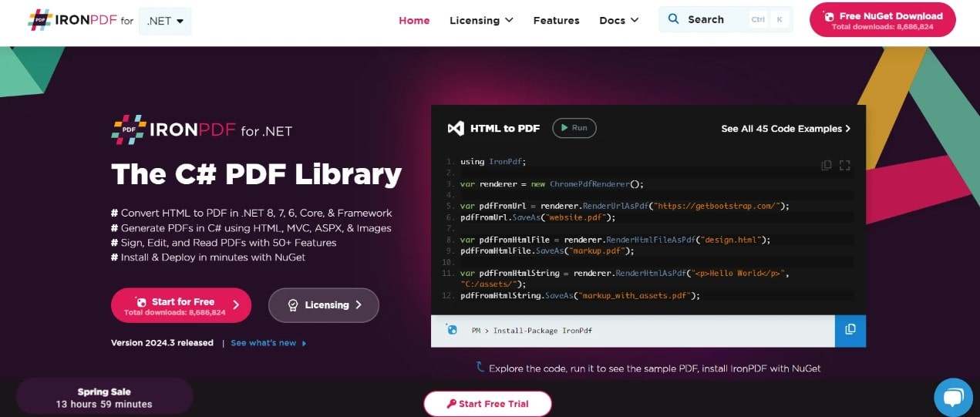Image resolution: width=980 pixels, height=417 pixels.
Task: Click the 'using IronPdf;' code line
Action: click(493, 162)
